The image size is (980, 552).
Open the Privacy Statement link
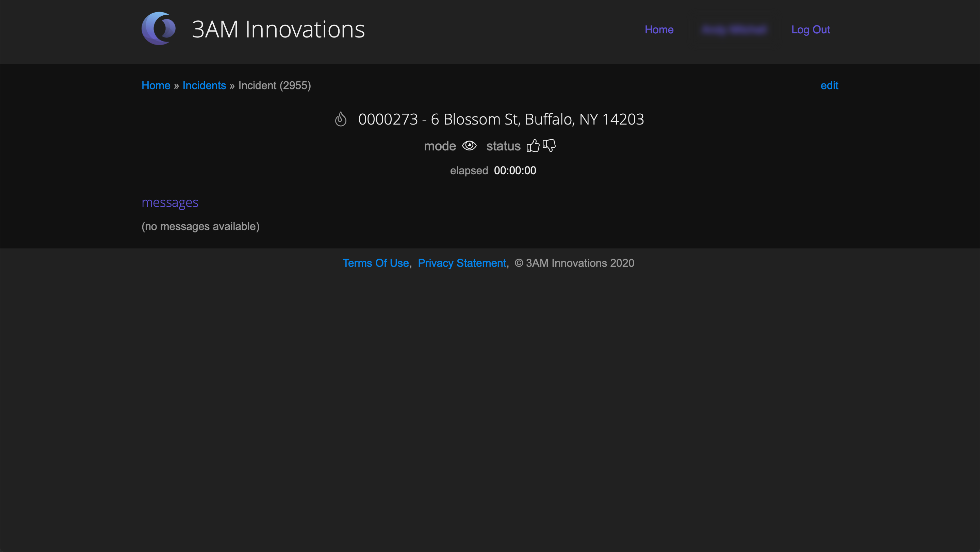(x=462, y=263)
